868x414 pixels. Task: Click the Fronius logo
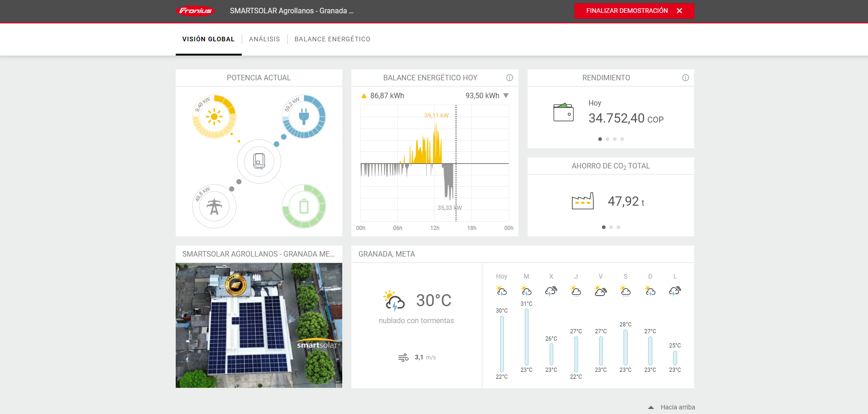coord(195,11)
